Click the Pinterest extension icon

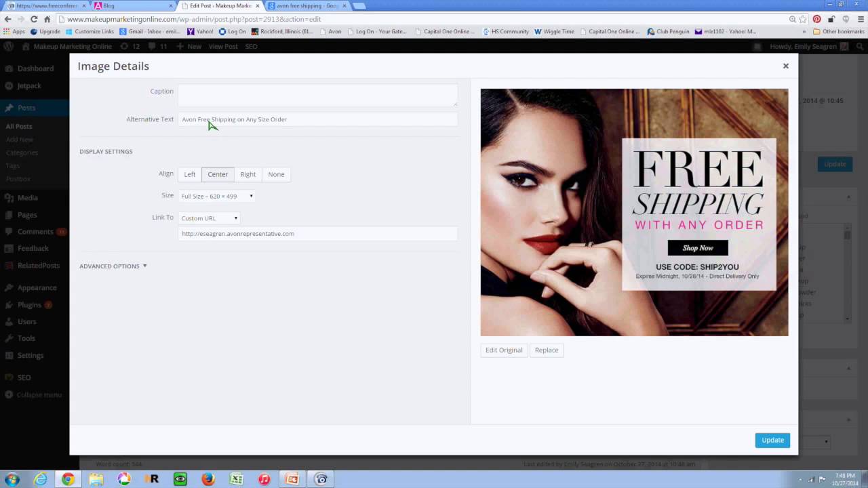pos(817,19)
